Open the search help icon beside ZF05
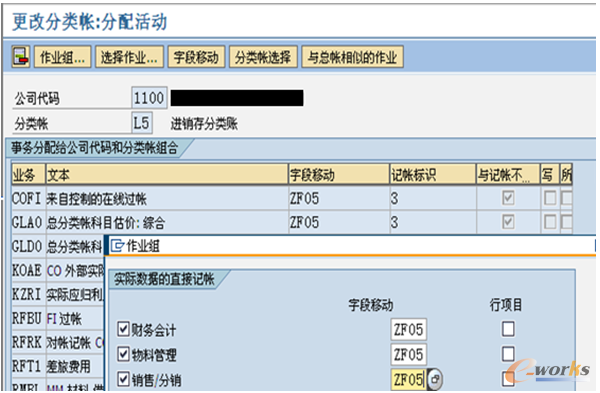This screenshot has width=600, height=393. [434, 379]
